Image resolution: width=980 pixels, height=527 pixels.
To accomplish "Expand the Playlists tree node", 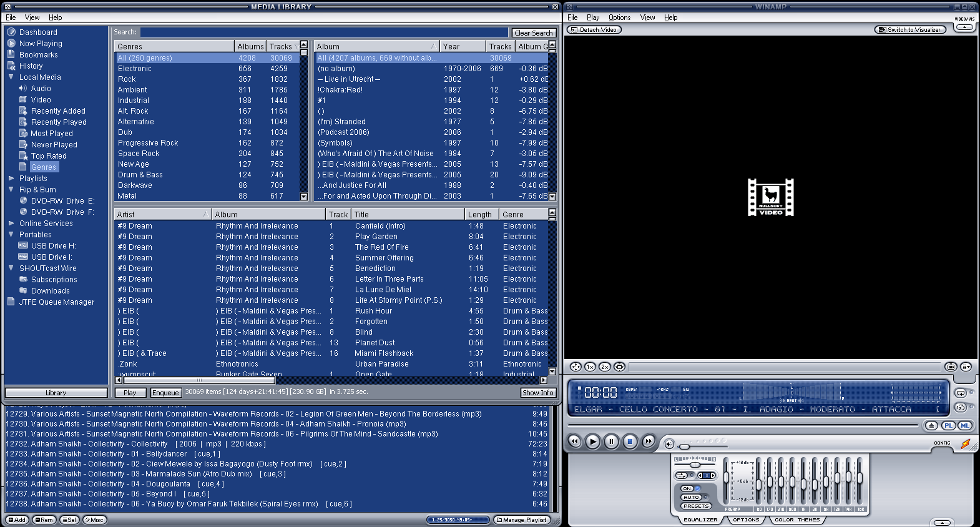I will coord(11,179).
